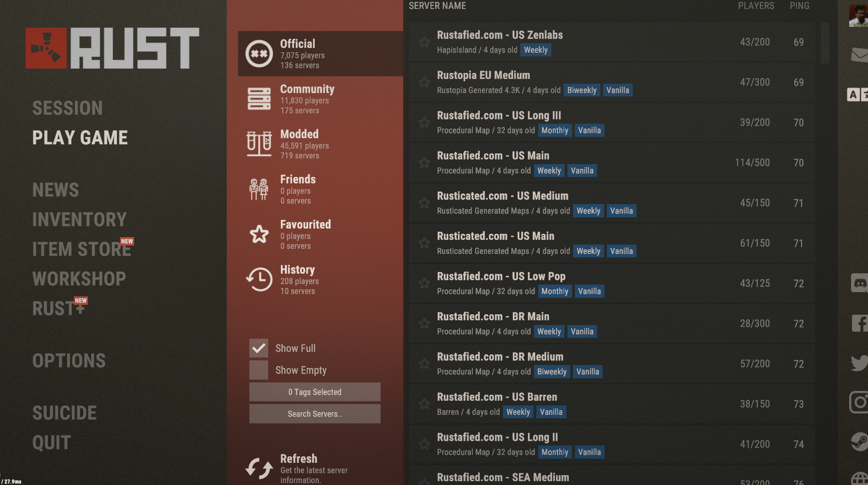This screenshot has height=485, width=868.
Task: Open the language translation icon
Action: 857,95
